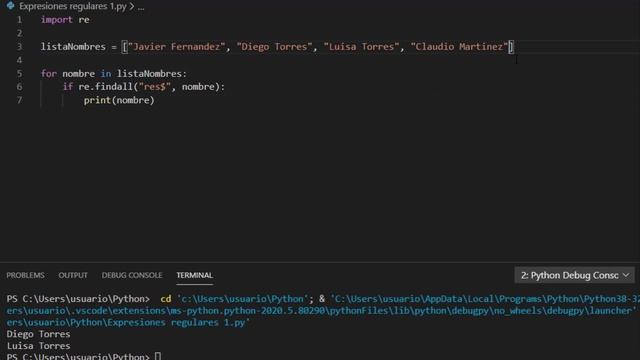Click the 'listaNombres' variable on line 3
Image resolution: width=640 pixels, height=360 pixels.
[73, 47]
